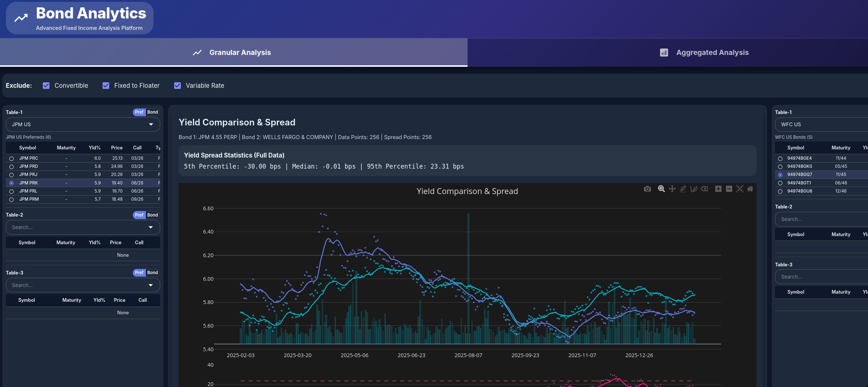Download the chart as a PNG image
The width and height of the screenshot is (868, 387).
(x=647, y=189)
